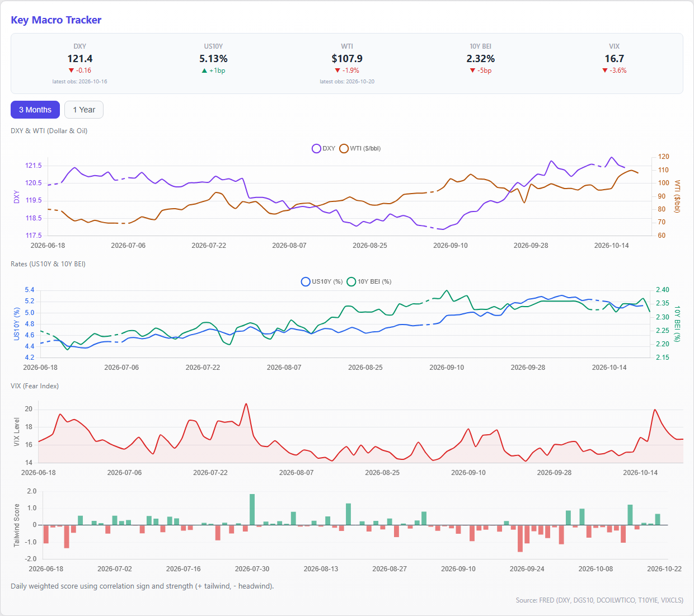Click the Rates (US10Y & 10Y BEI) heading

coord(48,264)
